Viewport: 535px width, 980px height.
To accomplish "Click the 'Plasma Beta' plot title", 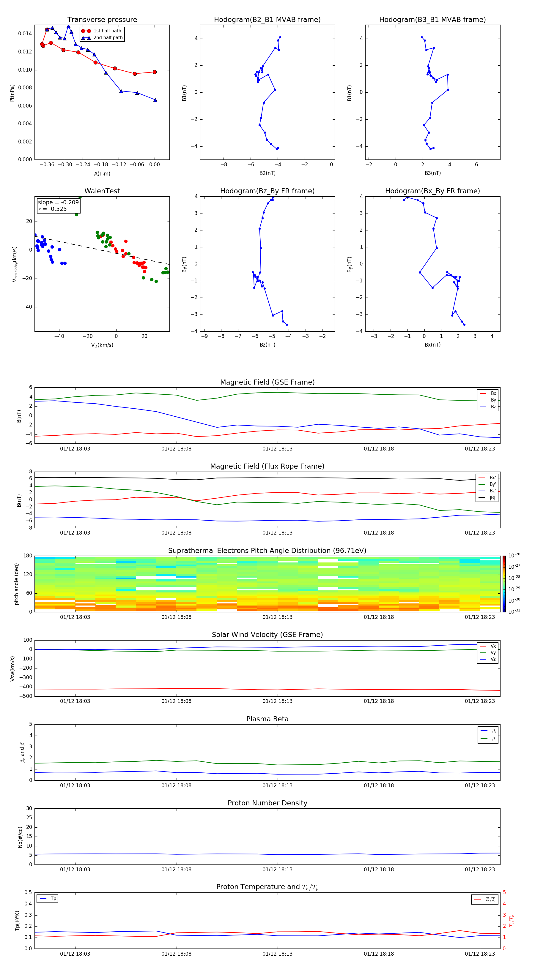I will 267,719.
